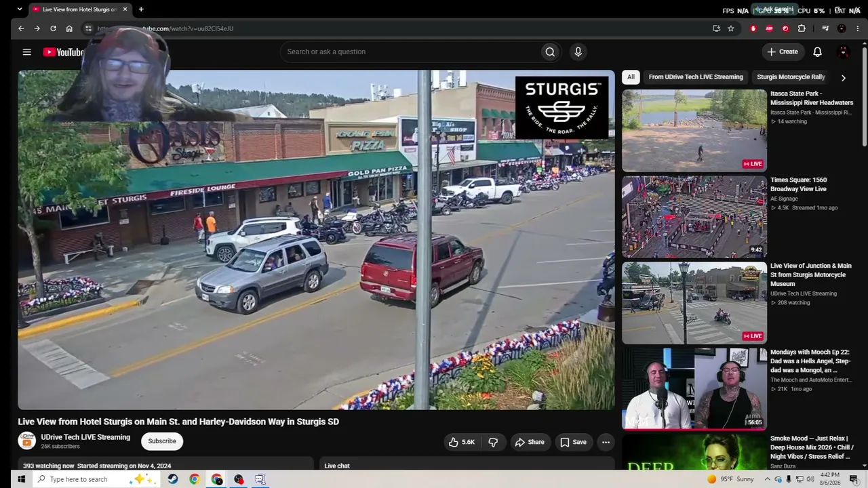Share the Sturgis live stream
Viewport: 868px width, 488px height.
(529, 442)
